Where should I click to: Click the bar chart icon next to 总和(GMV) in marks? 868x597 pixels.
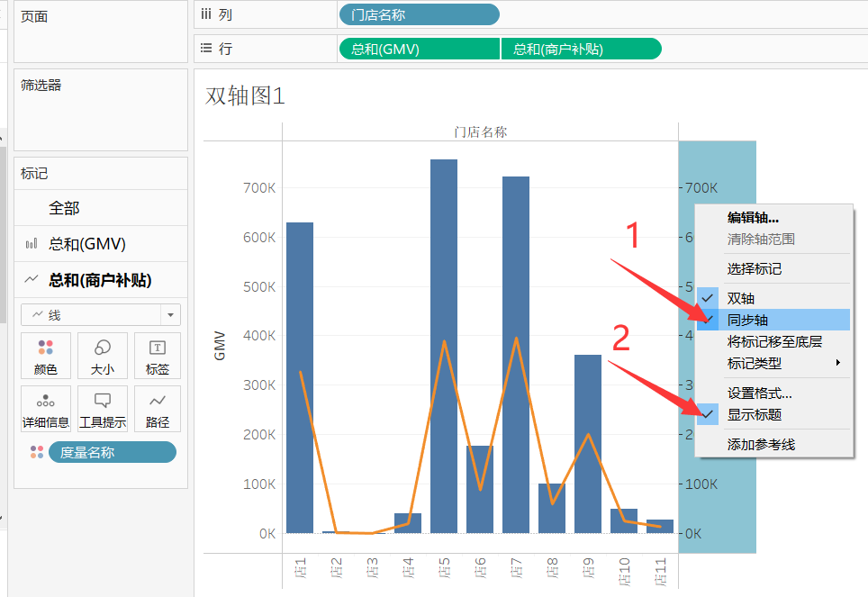(32, 244)
